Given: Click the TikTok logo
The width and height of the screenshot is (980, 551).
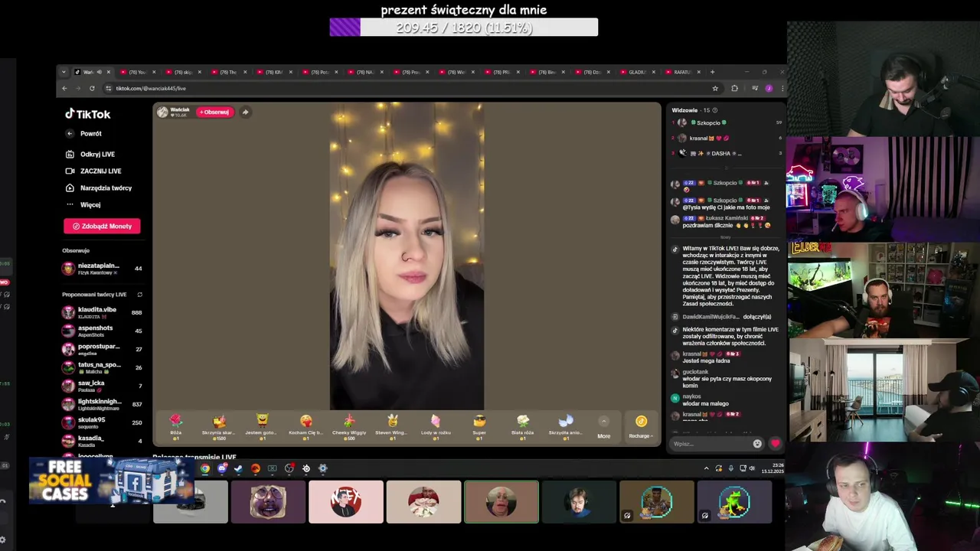Looking at the screenshot, I should tap(88, 114).
